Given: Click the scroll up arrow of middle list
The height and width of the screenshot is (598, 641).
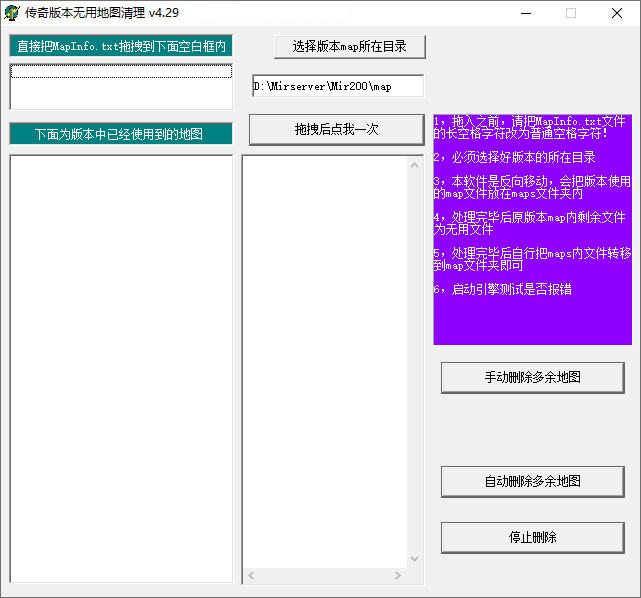Looking at the screenshot, I should coord(415,165).
